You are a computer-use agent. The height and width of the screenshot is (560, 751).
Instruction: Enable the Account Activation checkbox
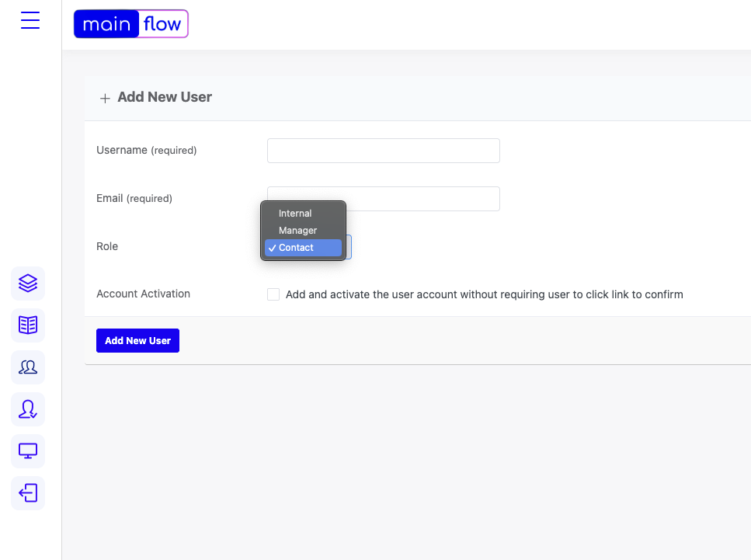pos(273,294)
